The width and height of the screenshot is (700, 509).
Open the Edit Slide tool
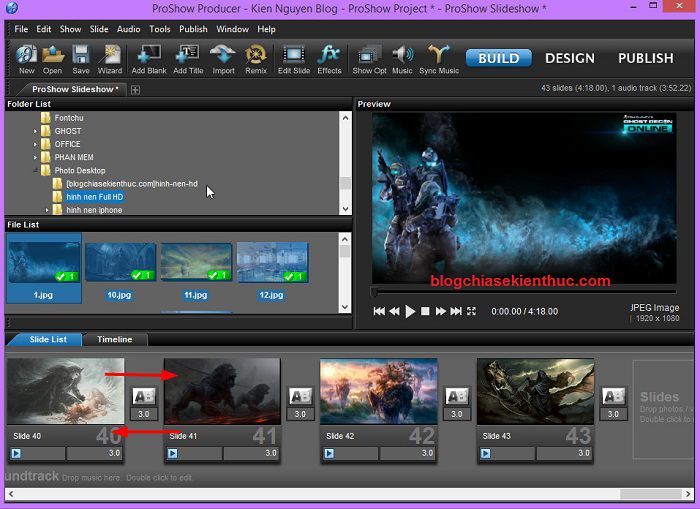point(294,59)
